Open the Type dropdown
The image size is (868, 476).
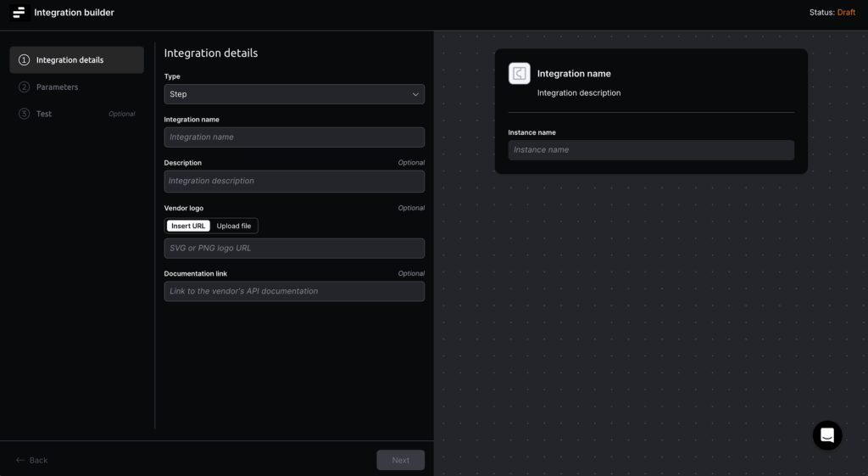point(293,94)
